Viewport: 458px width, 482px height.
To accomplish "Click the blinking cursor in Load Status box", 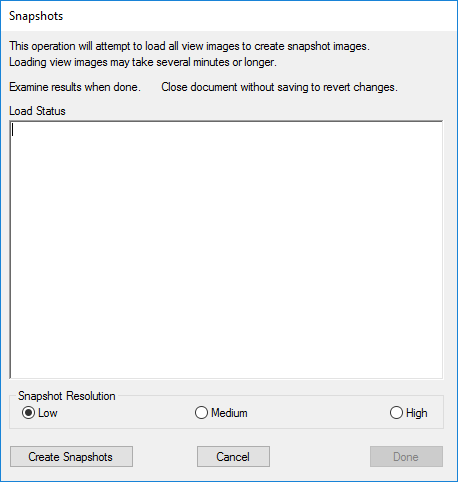I will pos(13,130).
